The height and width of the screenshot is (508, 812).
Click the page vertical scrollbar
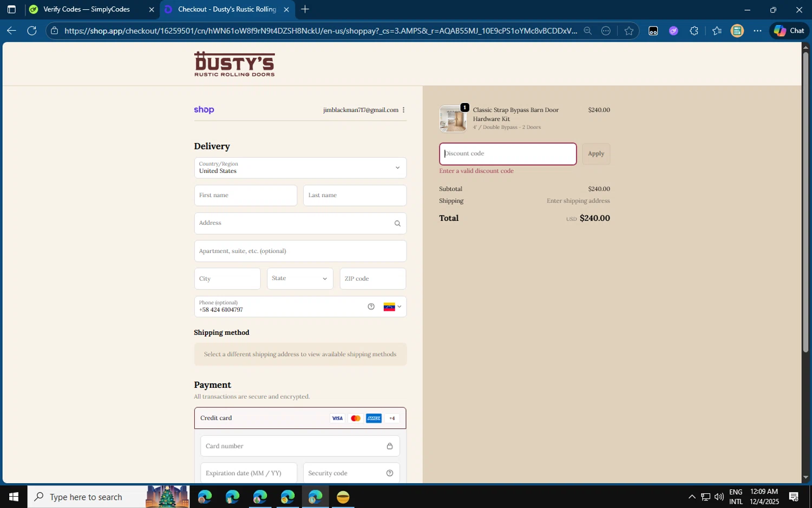(806, 201)
